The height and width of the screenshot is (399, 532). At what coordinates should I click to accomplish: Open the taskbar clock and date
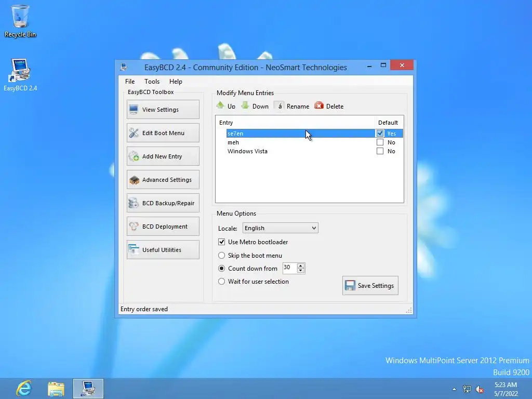(x=506, y=389)
